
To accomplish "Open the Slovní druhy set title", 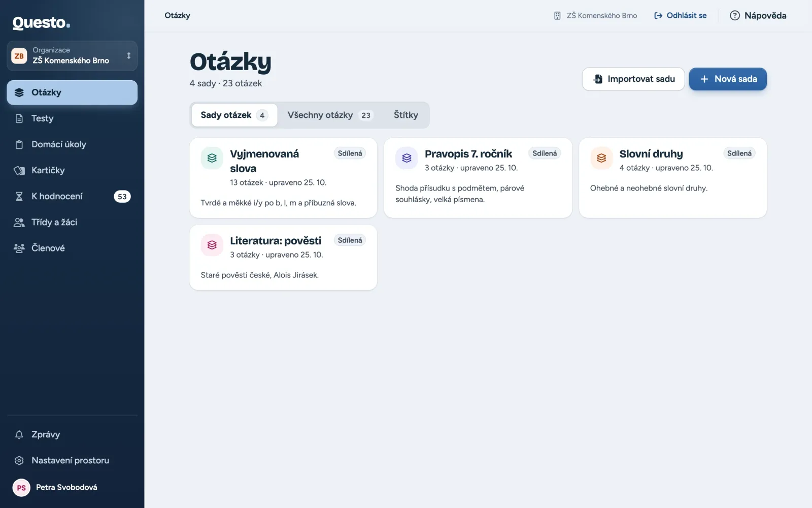I will click(x=651, y=154).
